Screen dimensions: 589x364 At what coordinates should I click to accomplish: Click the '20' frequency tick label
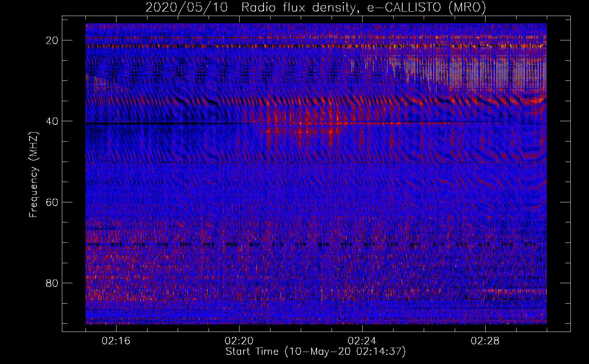[52, 40]
